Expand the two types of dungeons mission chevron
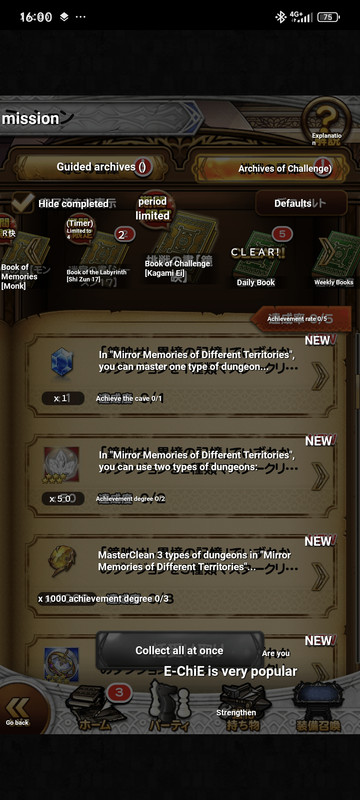The width and height of the screenshot is (360, 800). pyautogui.click(x=320, y=476)
